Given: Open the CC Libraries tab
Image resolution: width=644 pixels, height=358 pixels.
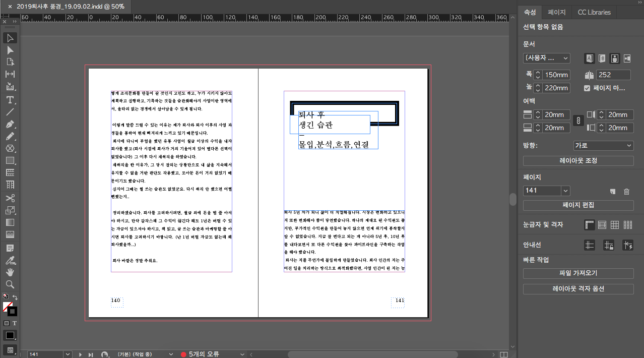Looking at the screenshot, I should pos(594,12).
